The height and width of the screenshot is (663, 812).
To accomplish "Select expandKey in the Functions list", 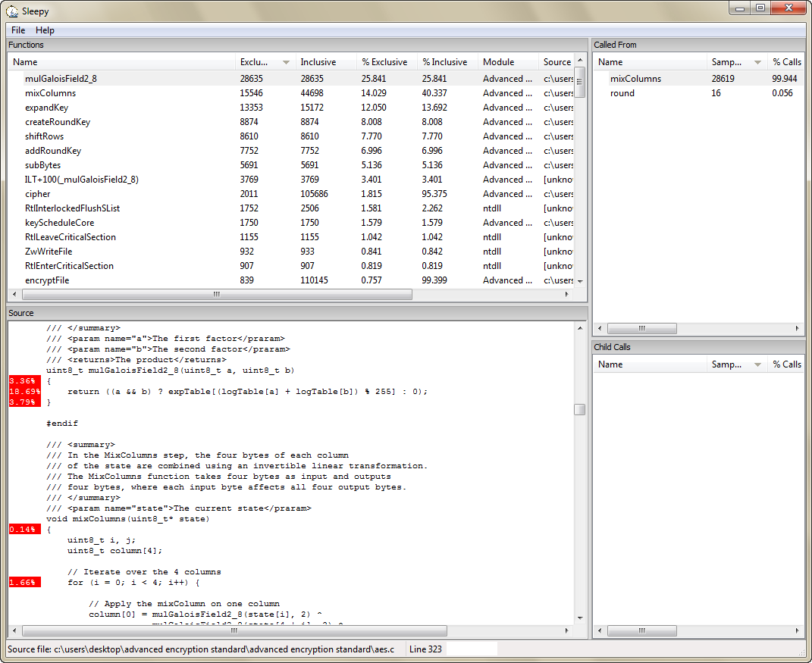I will click(46, 108).
